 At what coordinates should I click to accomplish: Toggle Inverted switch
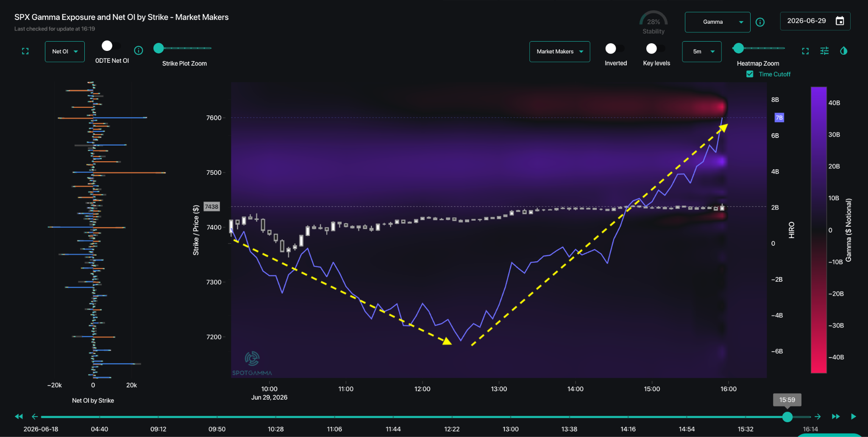pos(615,49)
